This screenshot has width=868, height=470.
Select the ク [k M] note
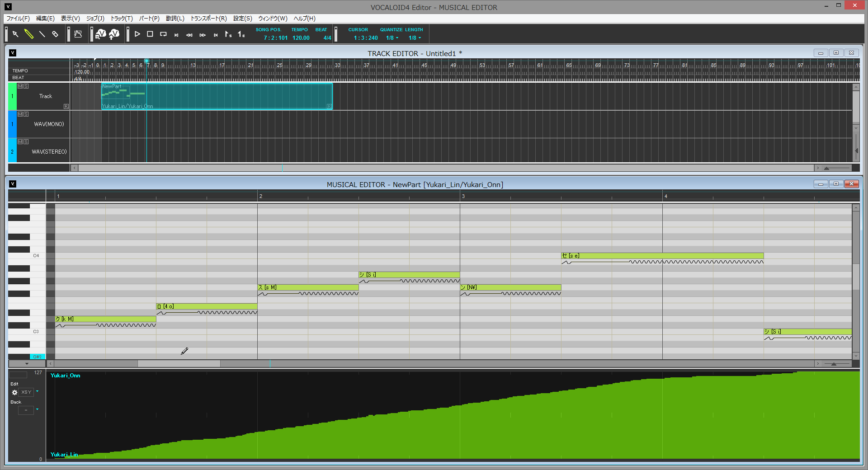click(x=106, y=319)
